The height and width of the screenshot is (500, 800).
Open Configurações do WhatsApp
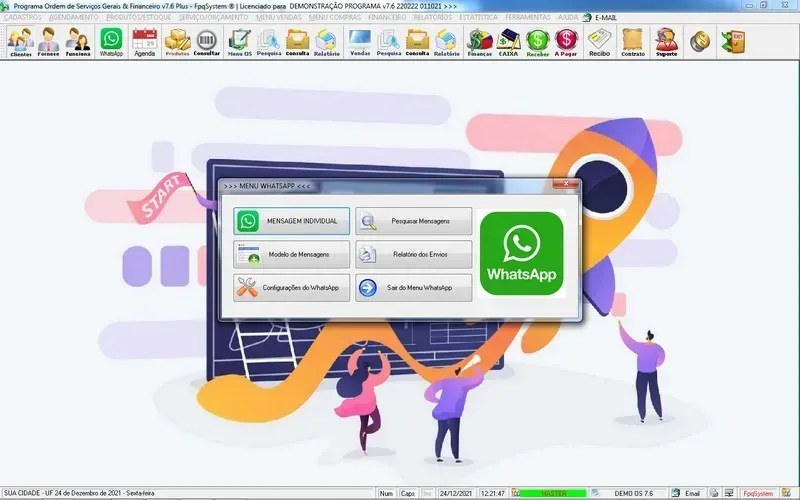pos(292,288)
